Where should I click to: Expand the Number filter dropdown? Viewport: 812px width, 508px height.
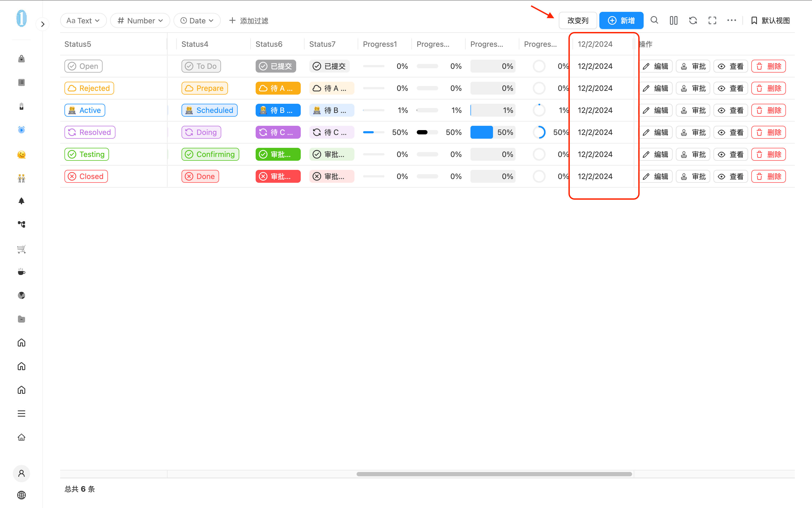tap(140, 20)
